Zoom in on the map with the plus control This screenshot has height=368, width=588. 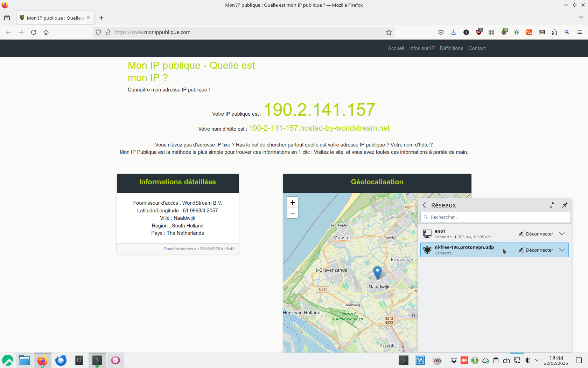(293, 202)
